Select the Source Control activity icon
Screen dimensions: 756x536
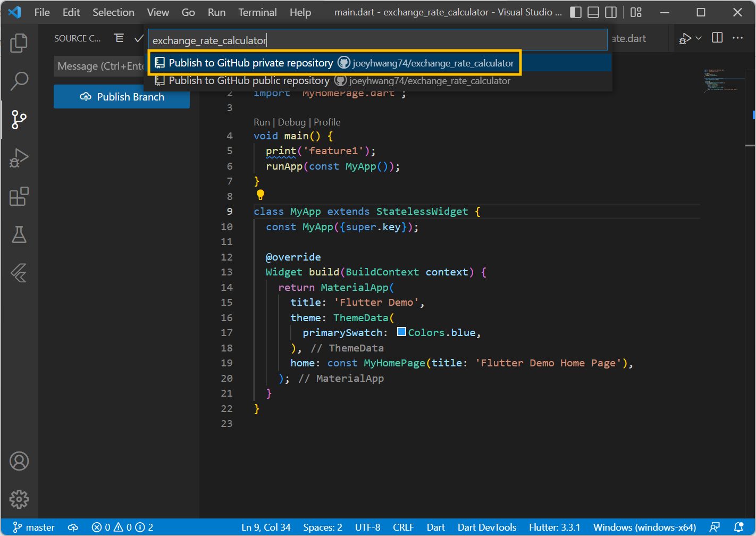[19, 119]
